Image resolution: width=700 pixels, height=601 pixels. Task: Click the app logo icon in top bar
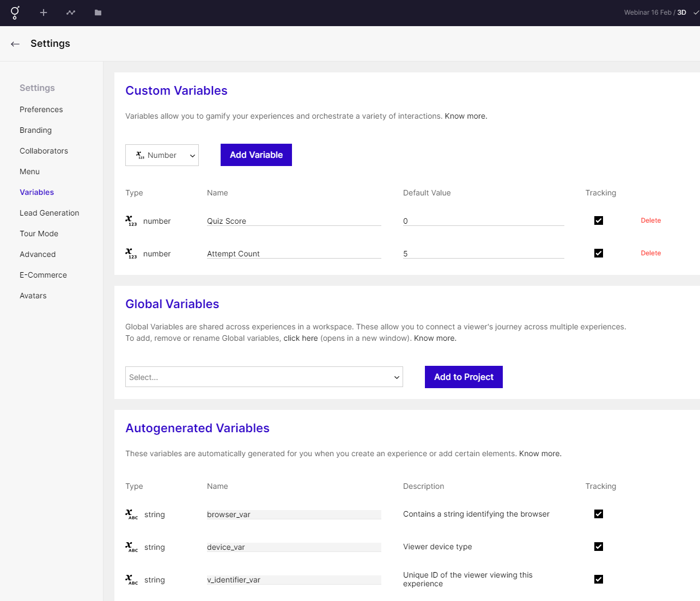pyautogui.click(x=15, y=13)
